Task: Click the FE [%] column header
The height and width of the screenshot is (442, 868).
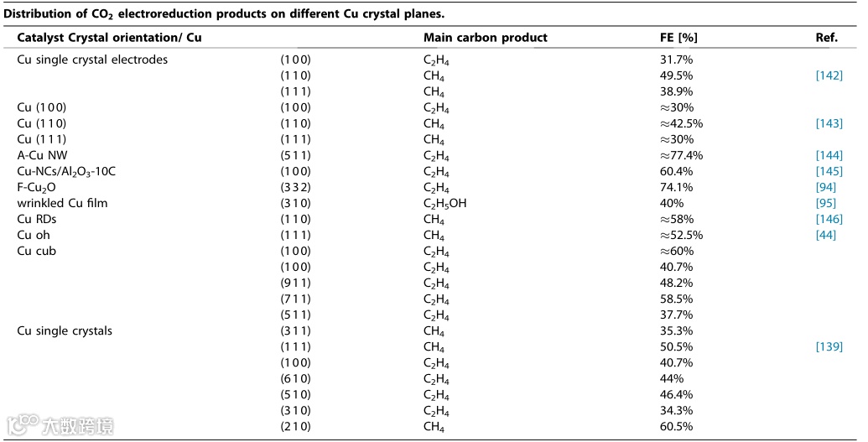Action: click(678, 38)
